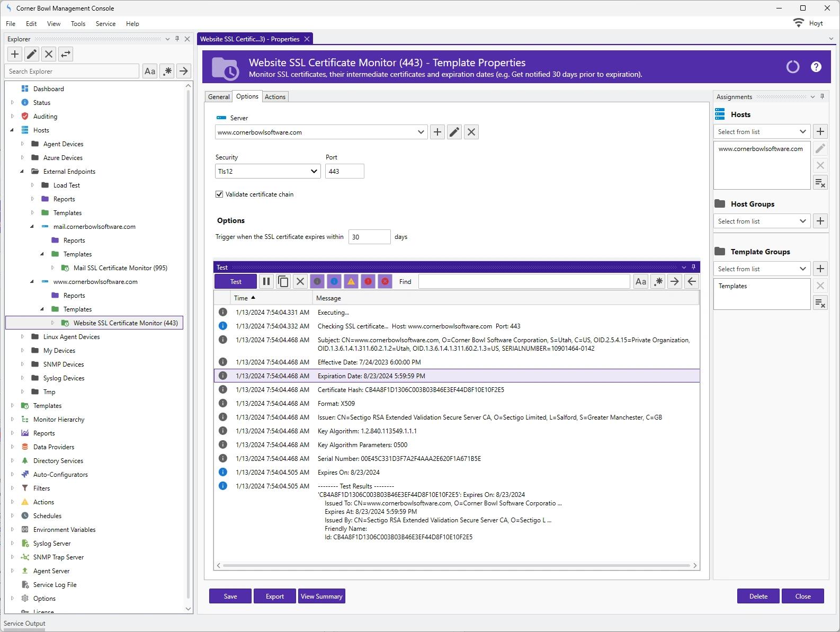Open the Tools menu

(78, 24)
